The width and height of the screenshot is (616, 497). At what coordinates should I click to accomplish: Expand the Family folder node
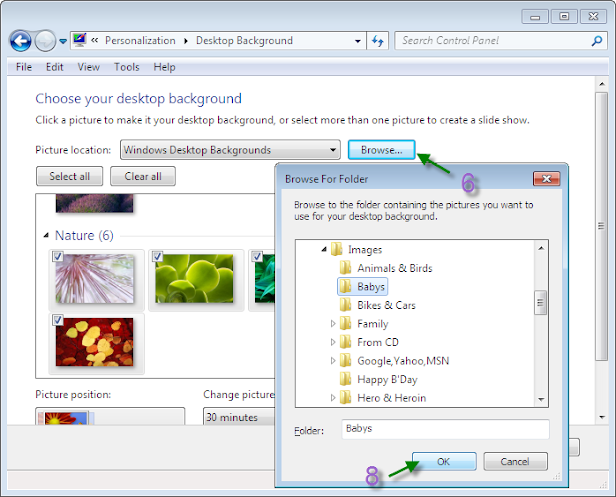[333, 324]
